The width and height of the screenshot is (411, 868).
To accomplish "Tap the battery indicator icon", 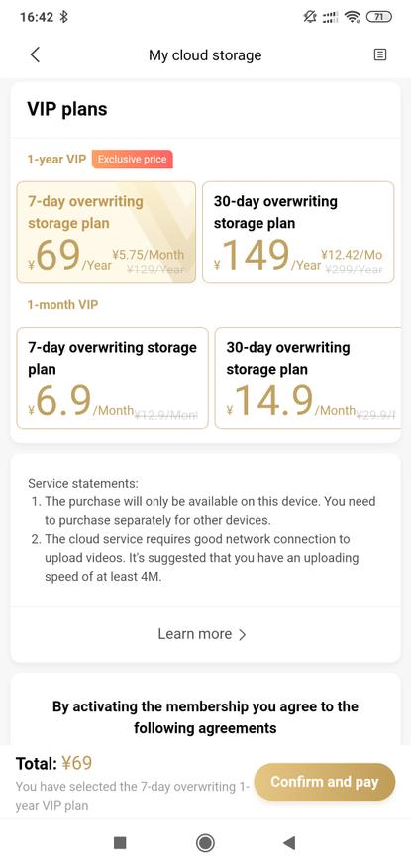I will click(379, 17).
